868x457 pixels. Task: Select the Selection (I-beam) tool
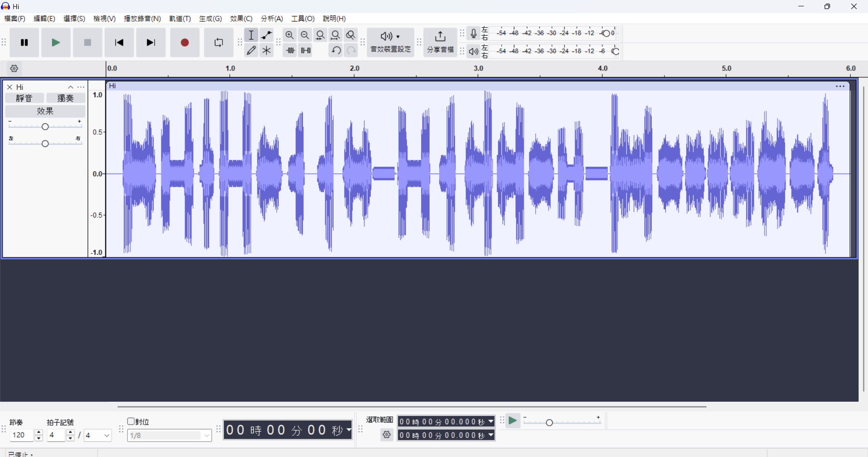pos(251,35)
